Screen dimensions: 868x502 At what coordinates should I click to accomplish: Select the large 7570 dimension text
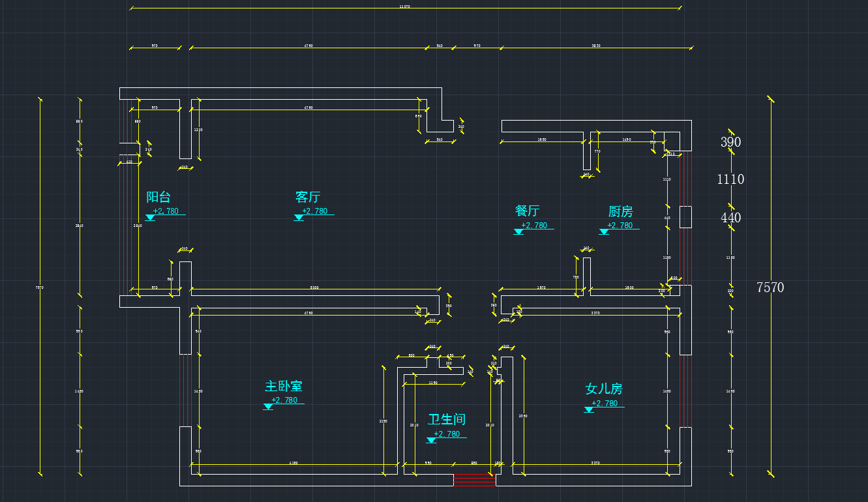(x=770, y=288)
